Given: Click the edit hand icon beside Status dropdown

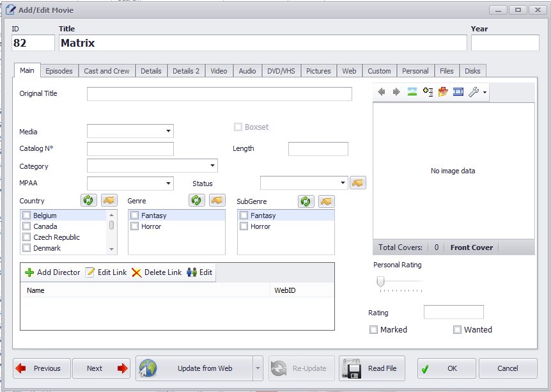Looking at the screenshot, I should coord(358,184).
